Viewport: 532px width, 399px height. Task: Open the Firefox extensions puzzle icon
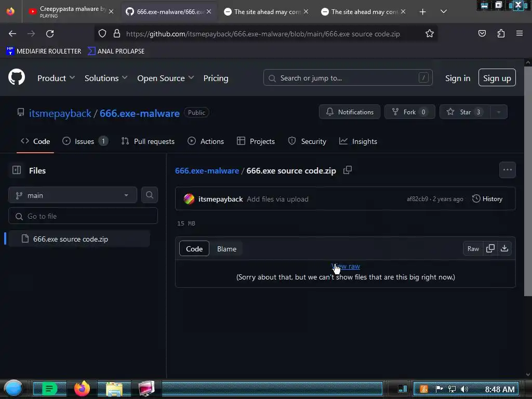pyautogui.click(x=501, y=33)
